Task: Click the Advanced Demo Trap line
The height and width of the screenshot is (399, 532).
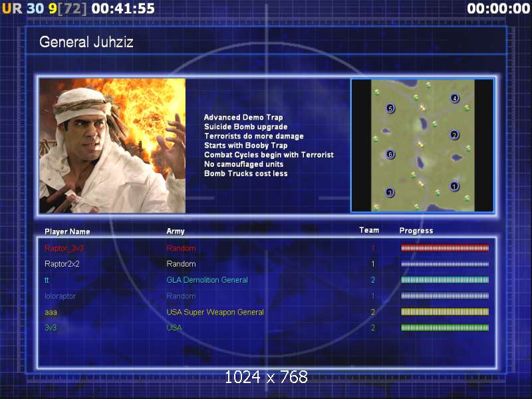Action: point(243,118)
